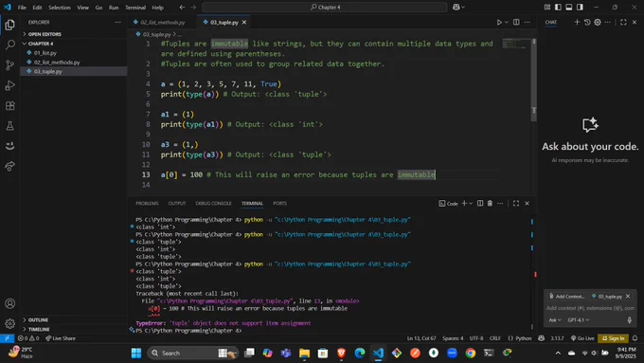The image size is (644, 363).
Task: Open the new terminal launch profile dropdown
Action: click(471, 203)
